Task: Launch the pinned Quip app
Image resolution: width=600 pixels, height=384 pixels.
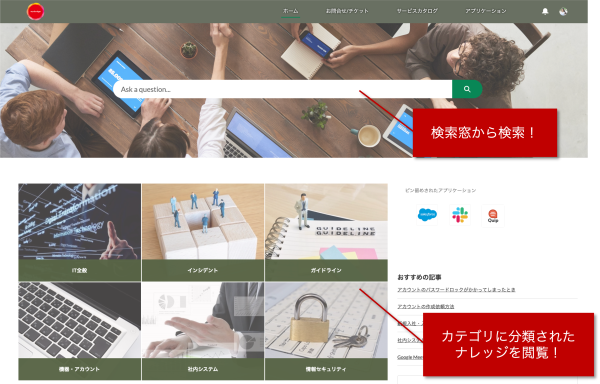Action: [x=493, y=216]
